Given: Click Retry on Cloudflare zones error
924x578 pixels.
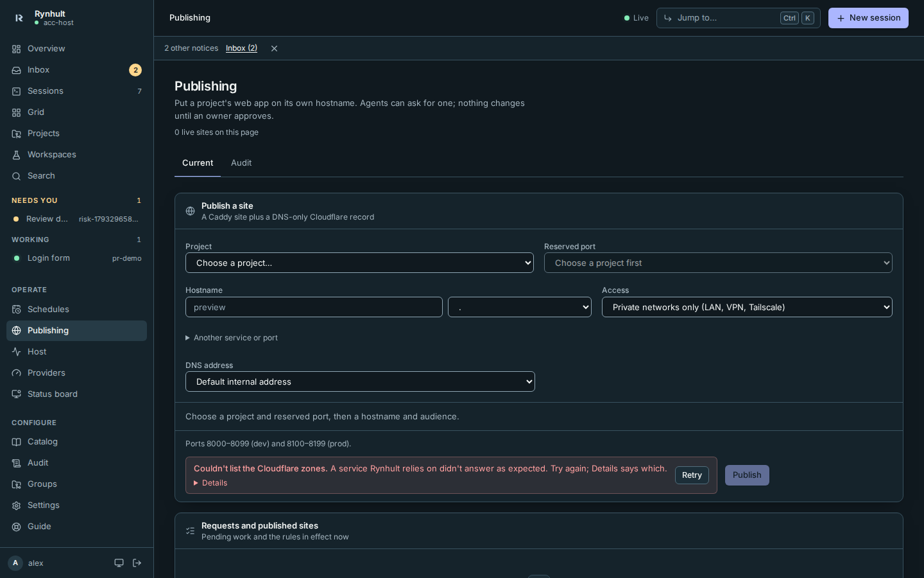Looking at the screenshot, I should [x=692, y=475].
